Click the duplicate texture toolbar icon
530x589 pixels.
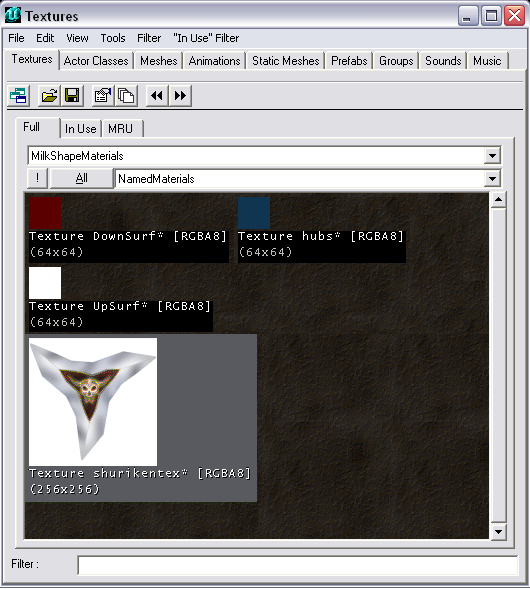click(x=126, y=95)
